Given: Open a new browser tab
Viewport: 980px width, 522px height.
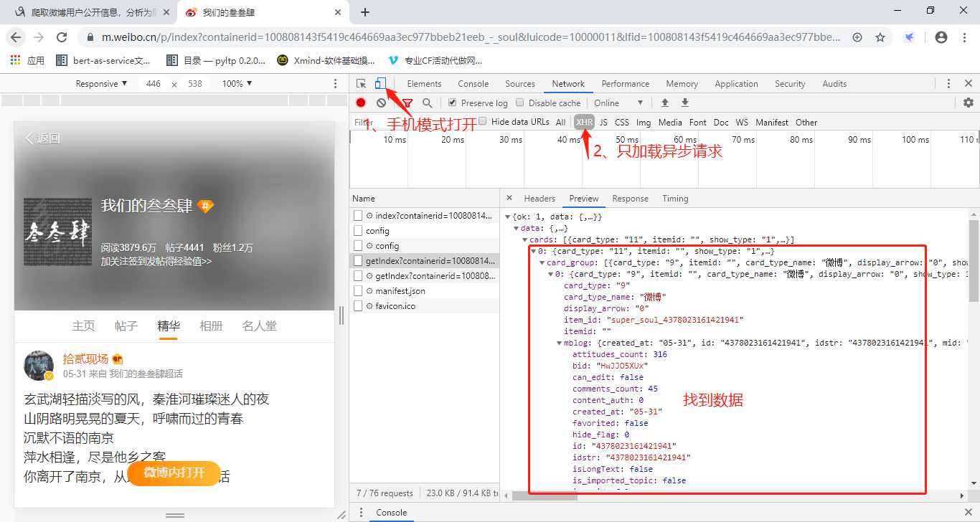Looking at the screenshot, I should click(364, 12).
